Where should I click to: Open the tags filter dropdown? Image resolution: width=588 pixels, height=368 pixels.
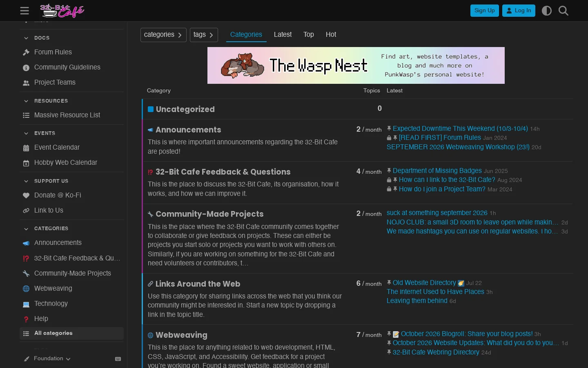point(204,35)
